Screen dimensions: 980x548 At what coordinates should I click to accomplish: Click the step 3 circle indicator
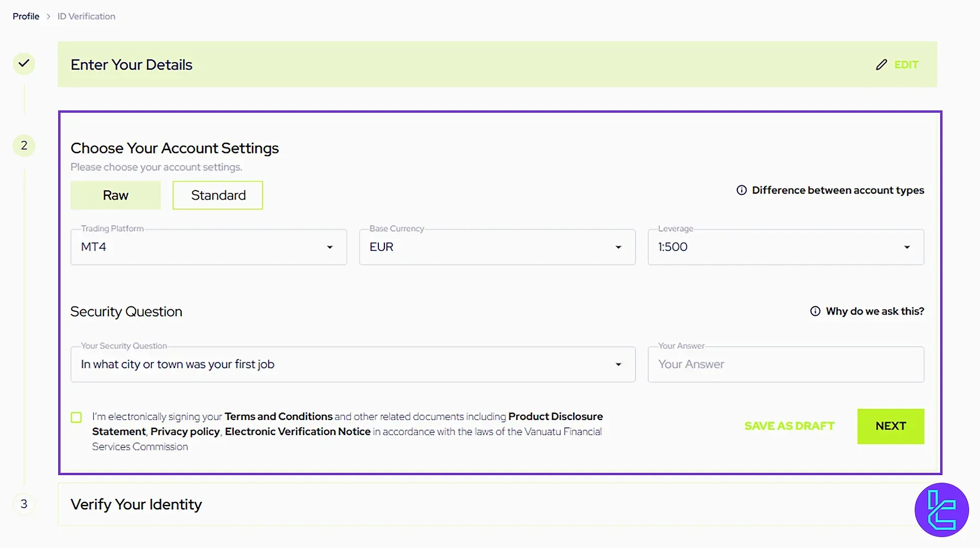(24, 504)
